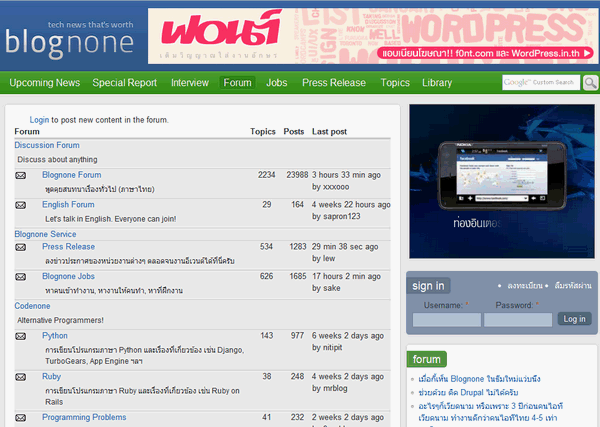Click the Last post column header

click(329, 132)
